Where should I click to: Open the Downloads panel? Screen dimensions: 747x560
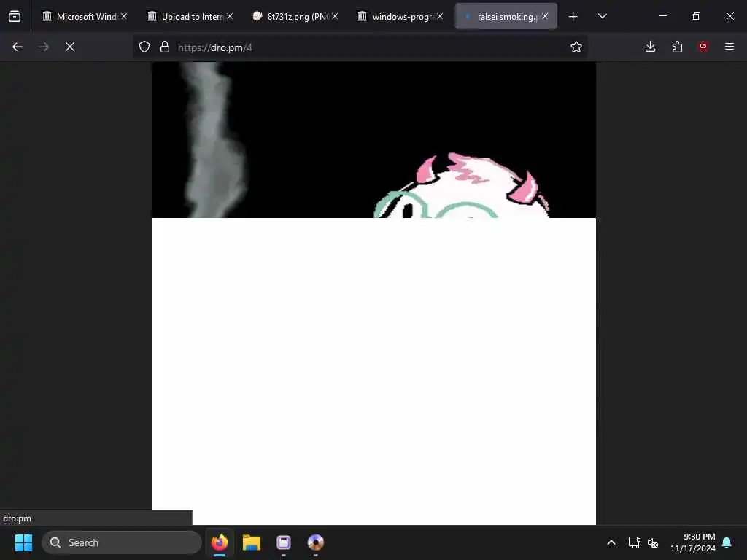coord(650,47)
